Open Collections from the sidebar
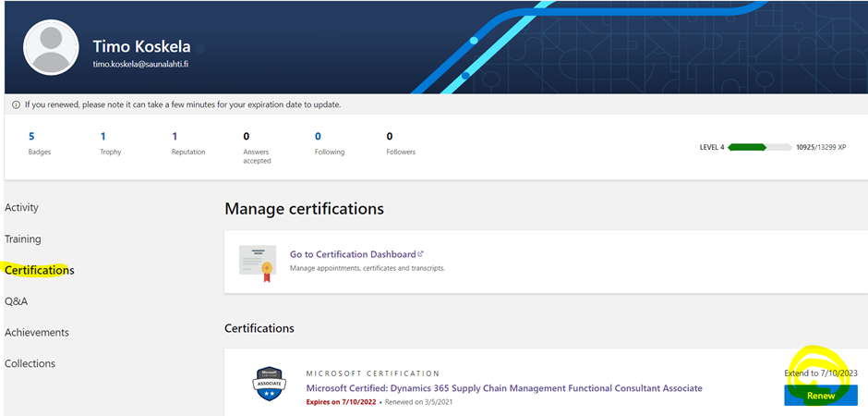This screenshot has height=416, width=868. pyautogui.click(x=30, y=364)
